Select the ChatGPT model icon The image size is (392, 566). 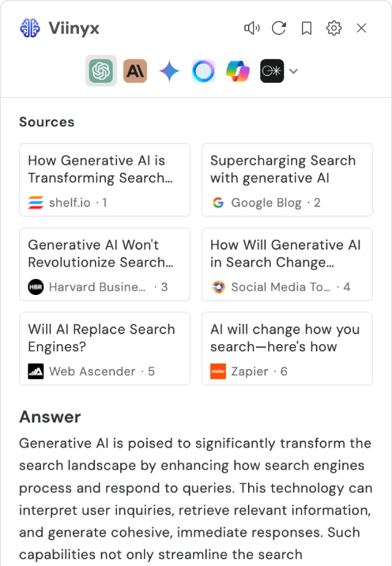point(101,71)
